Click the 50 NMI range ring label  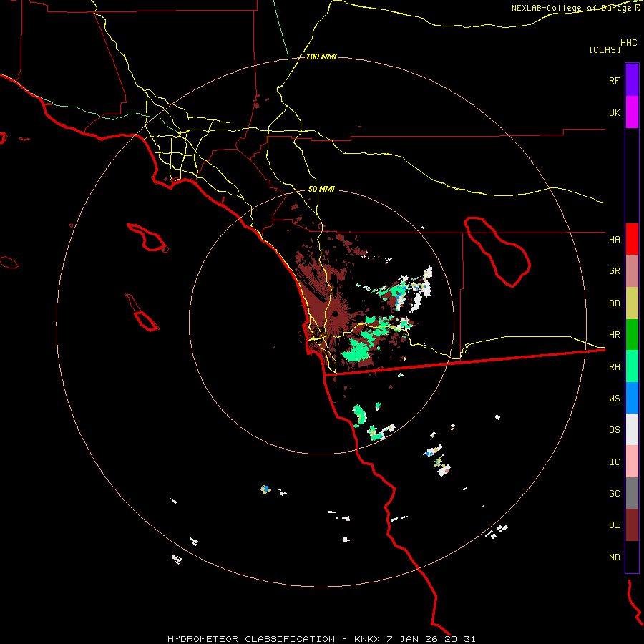coord(321,190)
